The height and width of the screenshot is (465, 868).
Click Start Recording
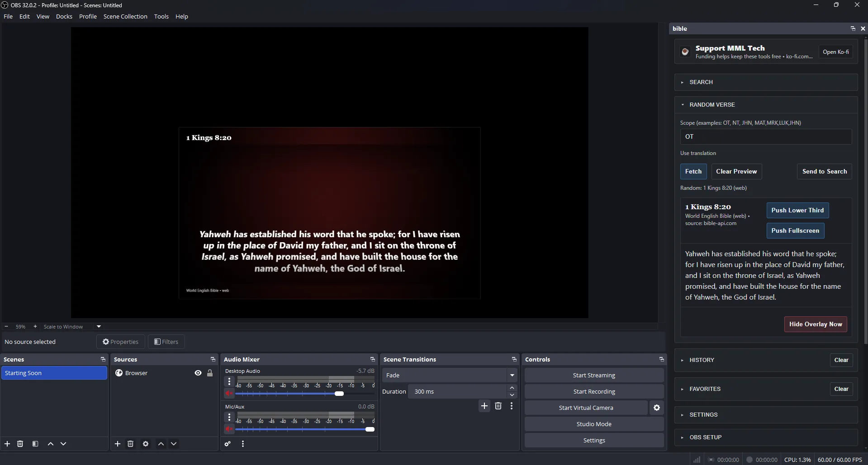click(593, 391)
